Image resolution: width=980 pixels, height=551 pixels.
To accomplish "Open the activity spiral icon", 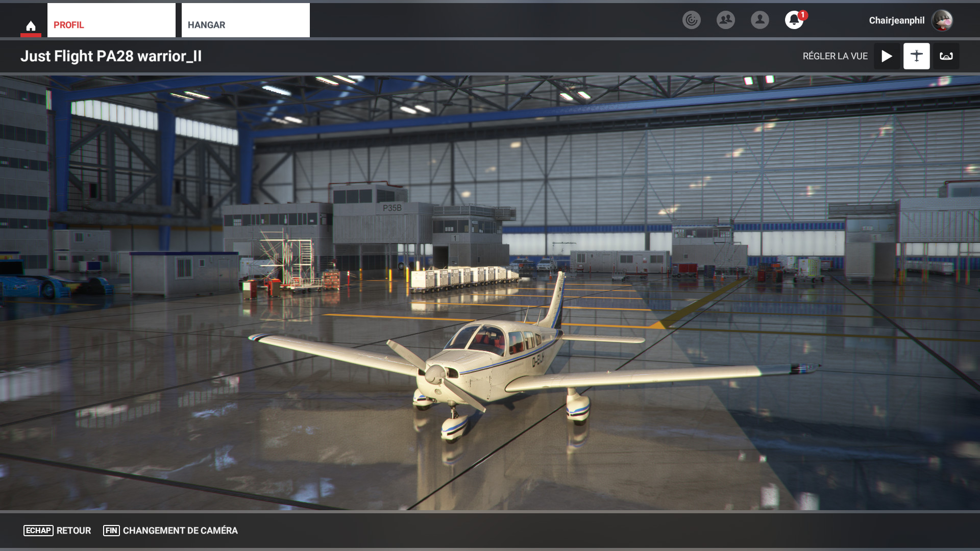I will click(x=692, y=20).
